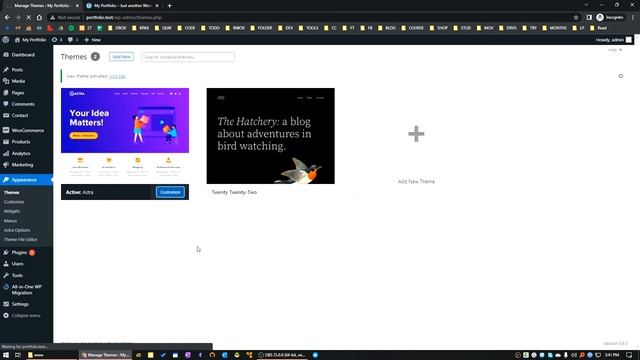640x360 pixels.
Task: Follow the Visit site link
Action: point(117,76)
